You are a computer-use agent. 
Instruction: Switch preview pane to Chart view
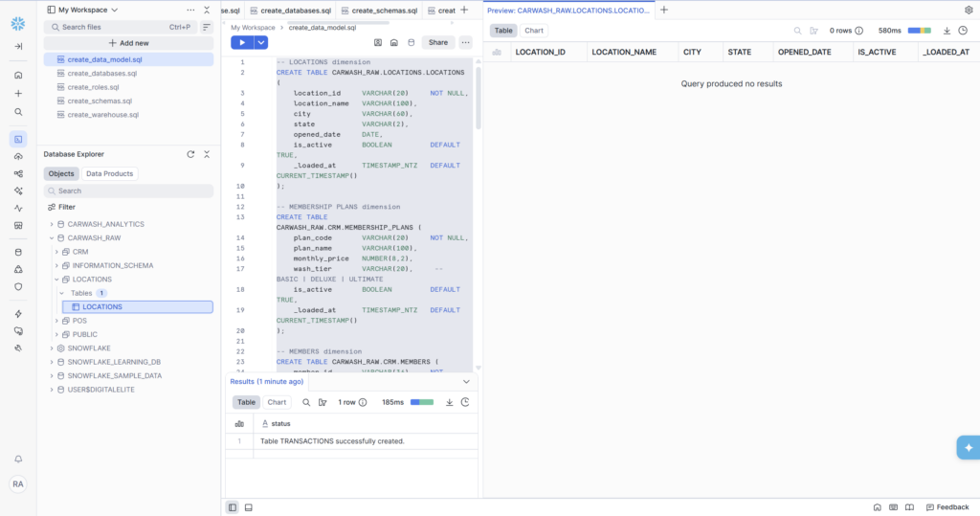click(x=533, y=31)
